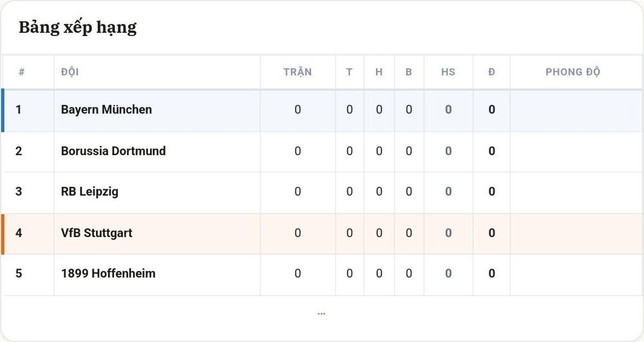Open the Borussia Dortmund team link

click(113, 151)
